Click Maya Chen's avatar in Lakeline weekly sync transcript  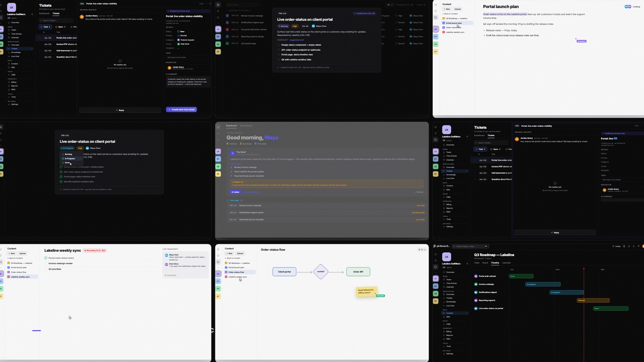166,255
